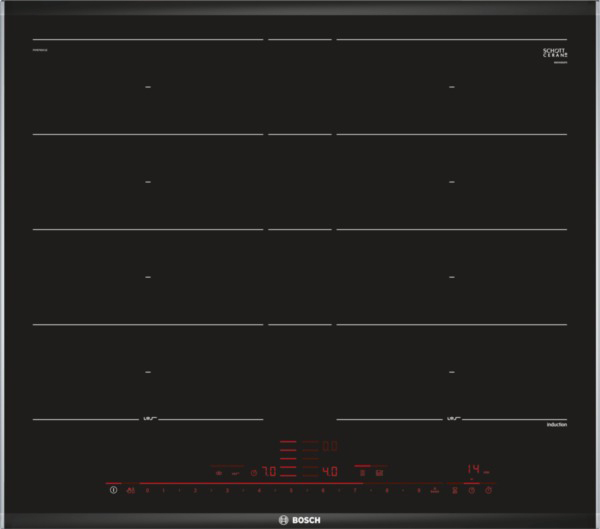
Task: Toggle the right flex zone link symbol
Action: point(452,418)
